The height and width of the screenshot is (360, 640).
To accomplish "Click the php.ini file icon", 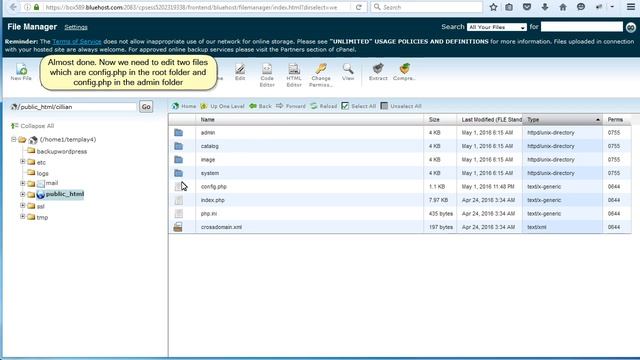I will pyautogui.click(x=178, y=213).
